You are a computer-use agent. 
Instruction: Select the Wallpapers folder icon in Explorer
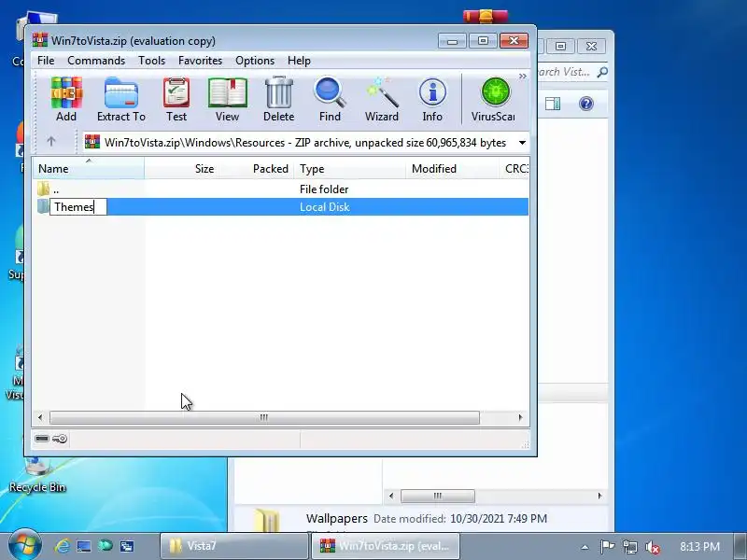(267, 520)
